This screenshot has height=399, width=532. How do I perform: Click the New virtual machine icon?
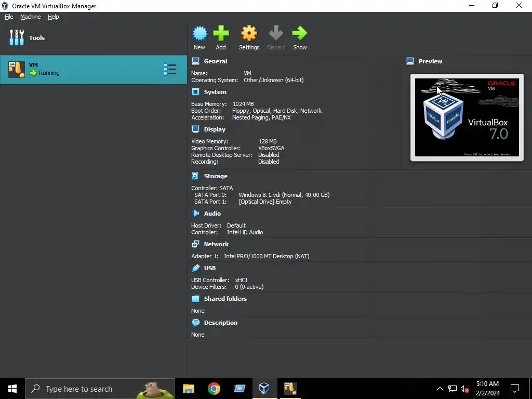[199, 33]
